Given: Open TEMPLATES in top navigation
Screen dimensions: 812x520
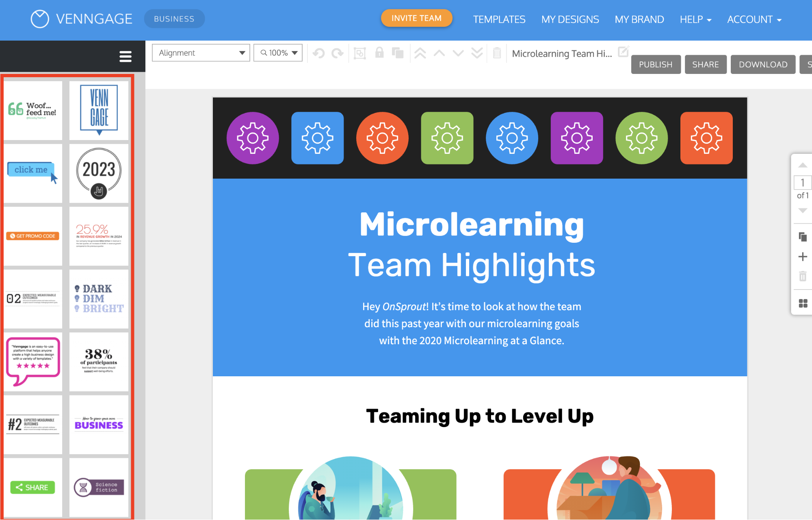Looking at the screenshot, I should pos(499,19).
